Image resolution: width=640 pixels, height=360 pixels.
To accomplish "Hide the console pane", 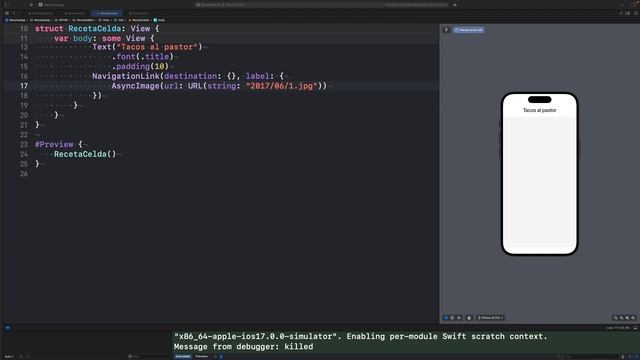I will coord(636,356).
